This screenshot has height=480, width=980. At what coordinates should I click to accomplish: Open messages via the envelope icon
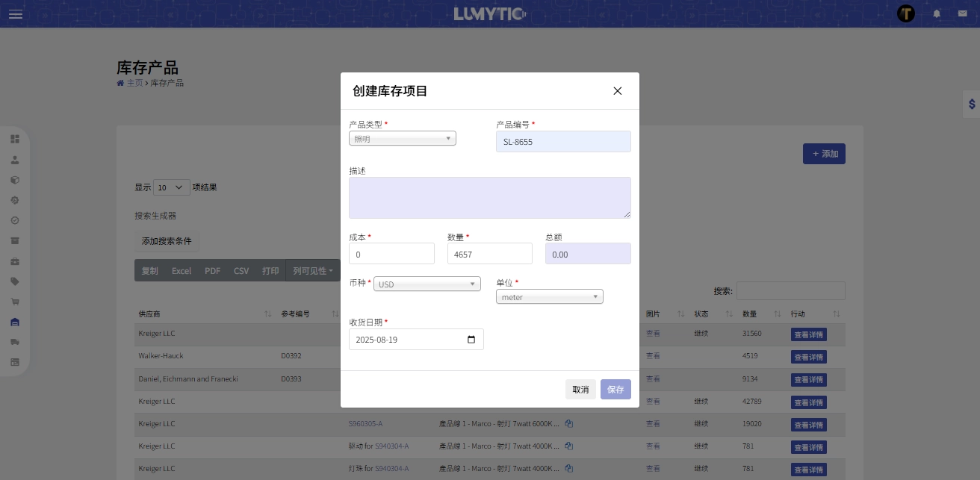pos(963,13)
